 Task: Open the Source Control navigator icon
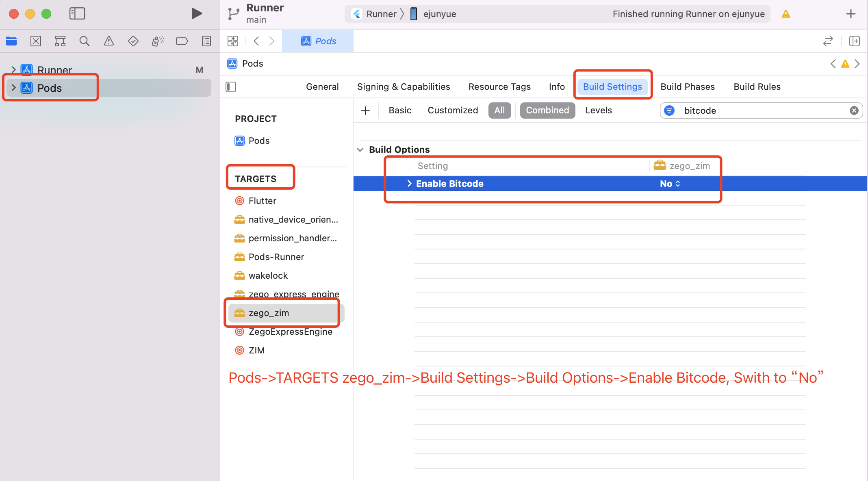36,41
